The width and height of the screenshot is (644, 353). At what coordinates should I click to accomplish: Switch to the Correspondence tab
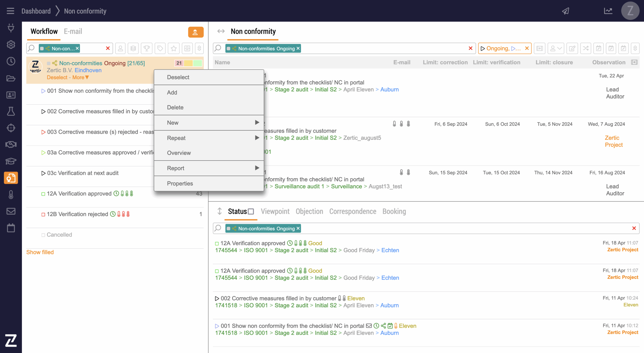click(353, 212)
